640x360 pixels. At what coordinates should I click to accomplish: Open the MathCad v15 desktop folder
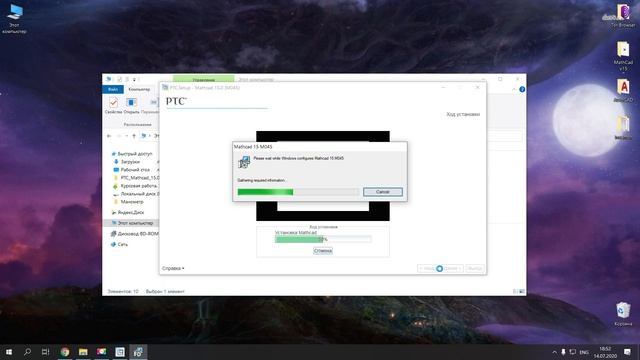click(x=623, y=56)
